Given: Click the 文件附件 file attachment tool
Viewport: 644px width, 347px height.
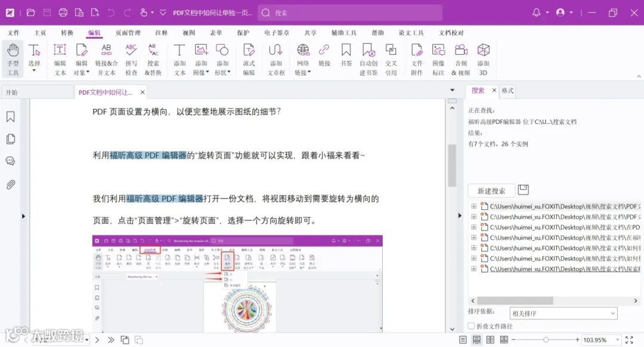Looking at the screenshot, I should [417, 60].
